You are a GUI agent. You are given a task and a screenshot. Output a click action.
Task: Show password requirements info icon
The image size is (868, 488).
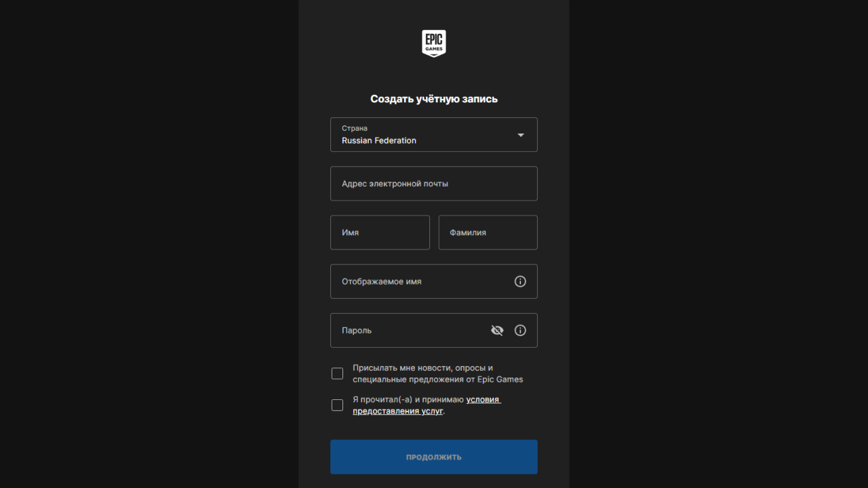(520, 330)
